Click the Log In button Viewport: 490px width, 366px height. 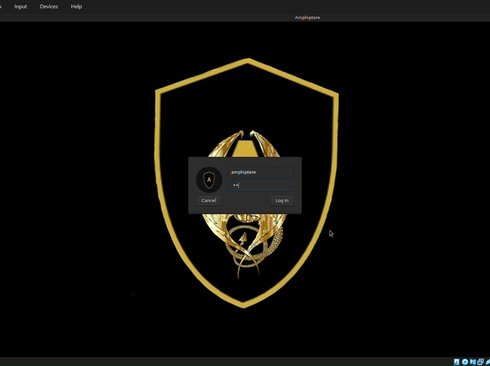(x=282, y=200)
